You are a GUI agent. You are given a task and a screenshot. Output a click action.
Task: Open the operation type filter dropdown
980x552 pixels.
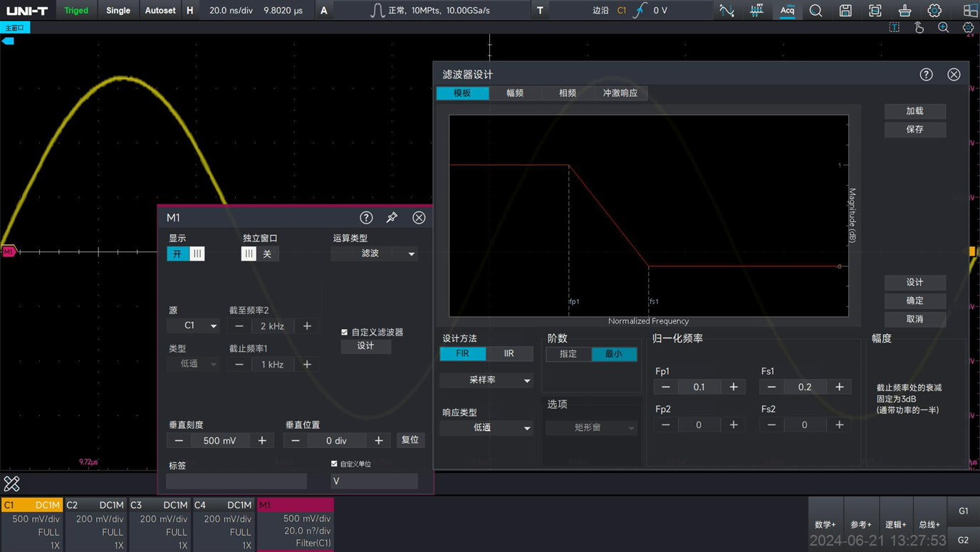coord(375,254)
